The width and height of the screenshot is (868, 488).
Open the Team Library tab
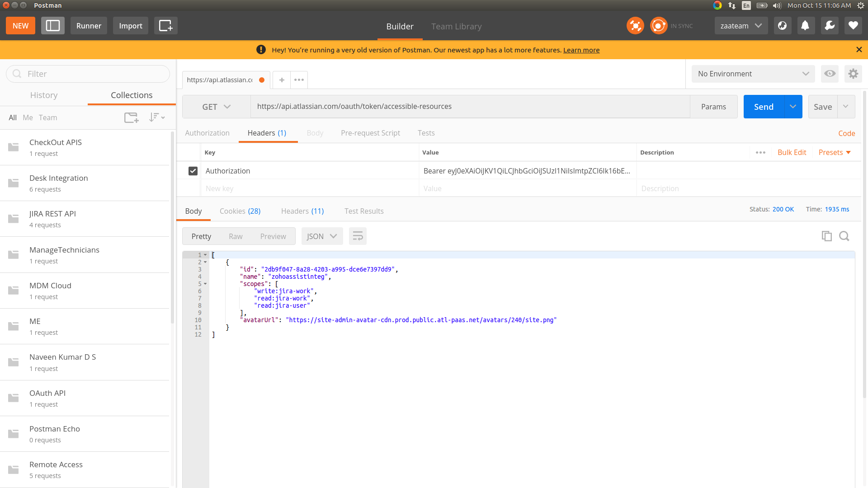pyautogui.click(x=456, y=26)
